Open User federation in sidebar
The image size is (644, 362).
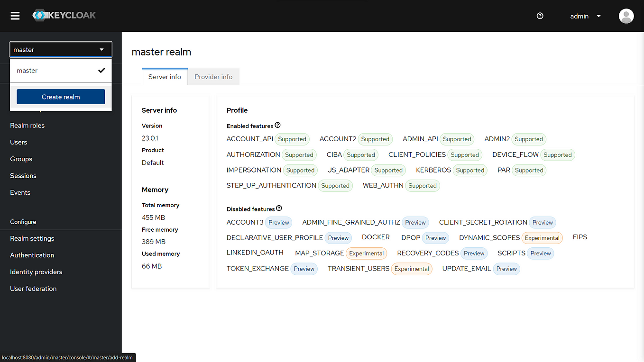(x=33, y=289)
